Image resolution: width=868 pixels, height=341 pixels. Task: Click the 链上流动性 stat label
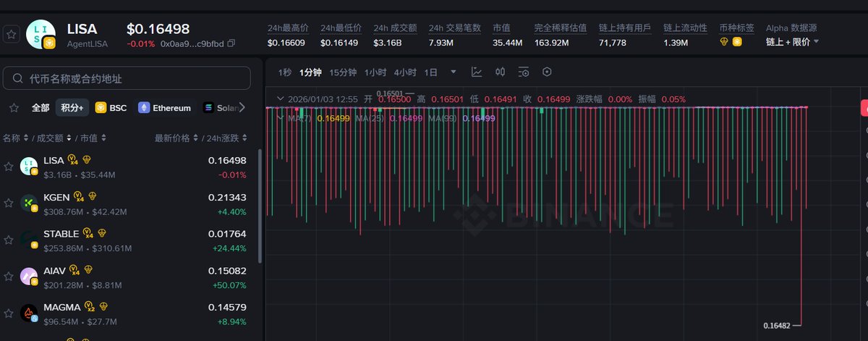point(686,28)
